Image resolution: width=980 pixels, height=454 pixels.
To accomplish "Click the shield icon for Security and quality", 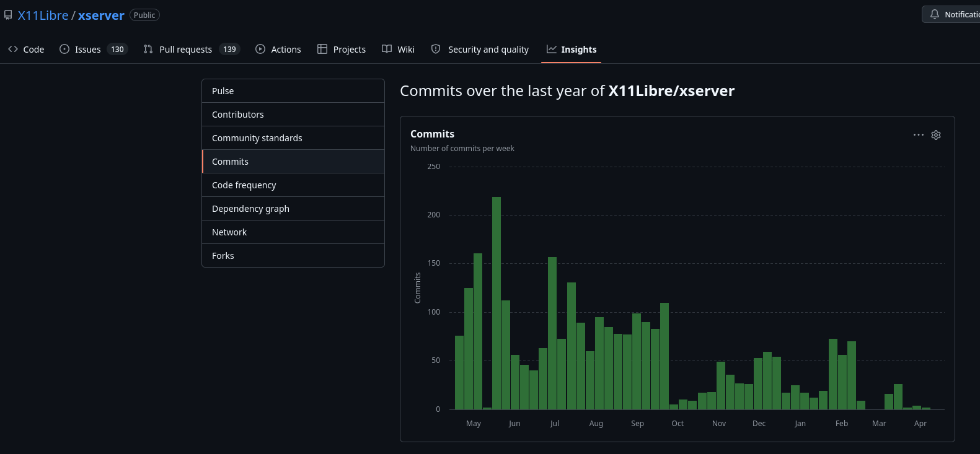I will pos(436,49).
